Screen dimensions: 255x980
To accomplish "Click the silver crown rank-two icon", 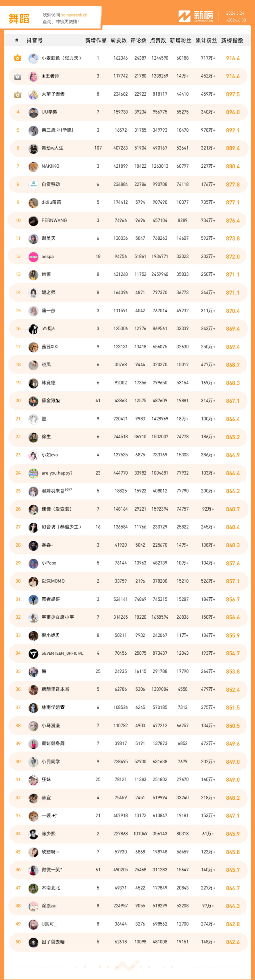I will click(x=17, y=76).
